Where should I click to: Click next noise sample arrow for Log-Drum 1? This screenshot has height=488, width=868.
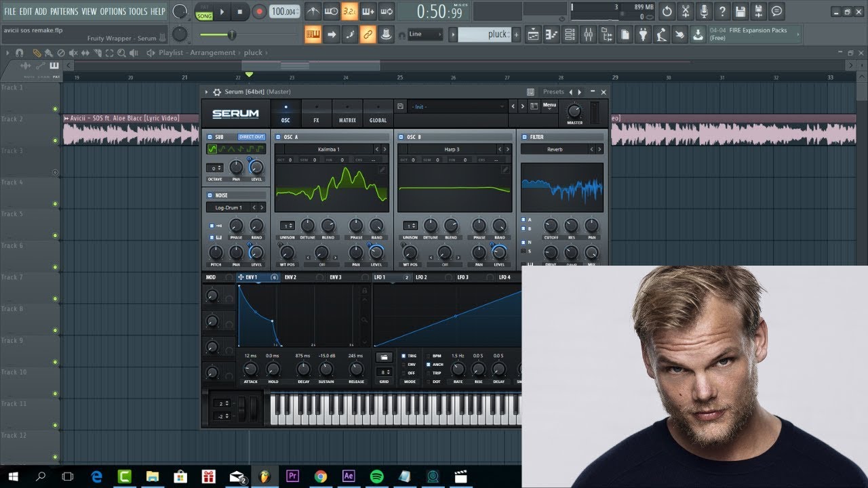[x=262, y=207]
